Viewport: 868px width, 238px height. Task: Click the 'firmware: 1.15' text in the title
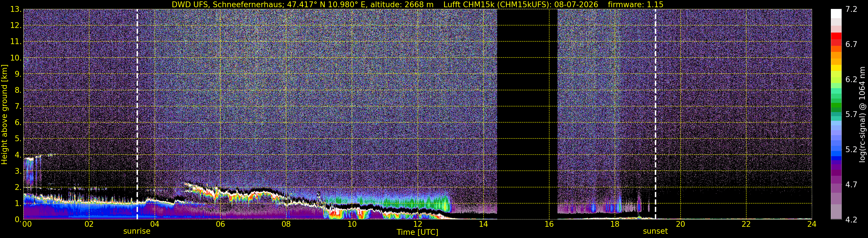(636, 5)
